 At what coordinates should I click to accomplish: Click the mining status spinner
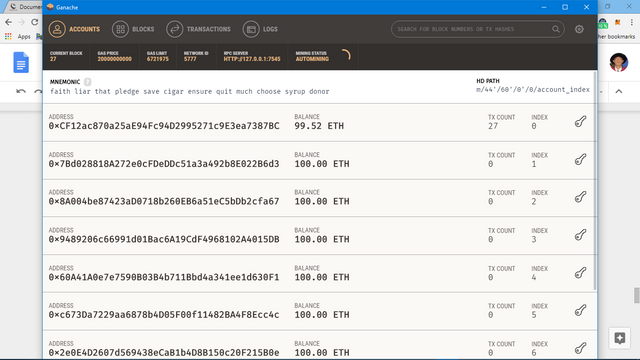[x=345, y=55]
